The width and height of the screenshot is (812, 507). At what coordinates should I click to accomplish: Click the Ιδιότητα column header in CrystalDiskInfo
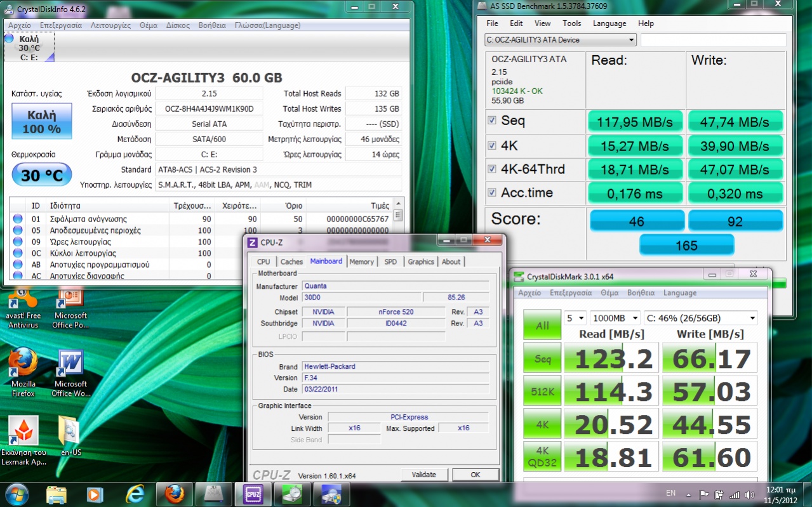click(x=65, y=206)
